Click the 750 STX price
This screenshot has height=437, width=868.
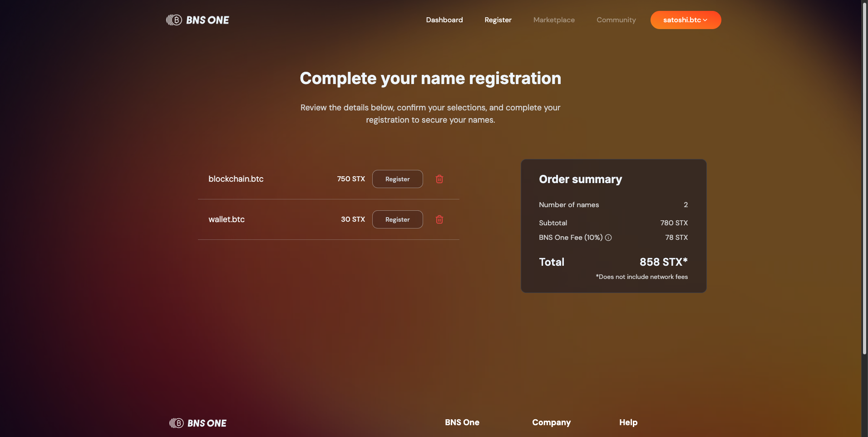coord(351,179)
